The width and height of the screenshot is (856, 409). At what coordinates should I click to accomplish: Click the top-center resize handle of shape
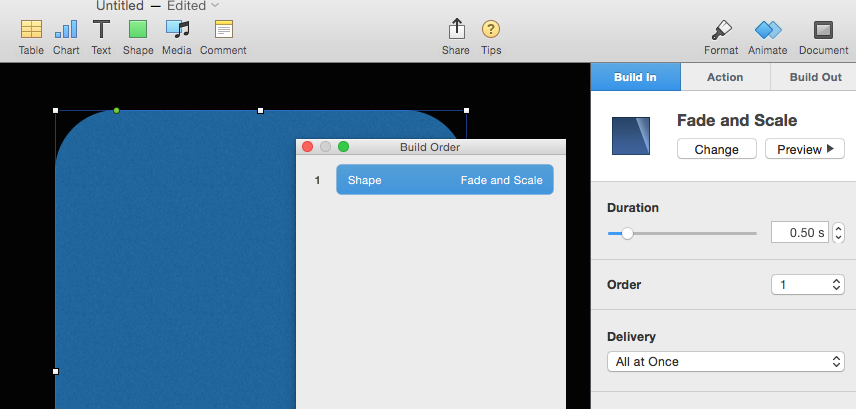click(x=260, y=110)
